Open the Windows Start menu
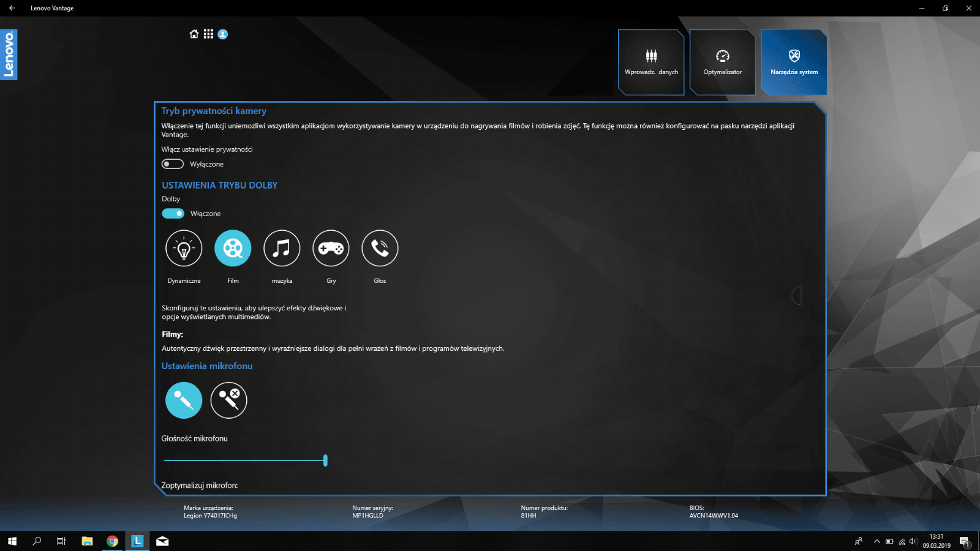 (12, 541)
